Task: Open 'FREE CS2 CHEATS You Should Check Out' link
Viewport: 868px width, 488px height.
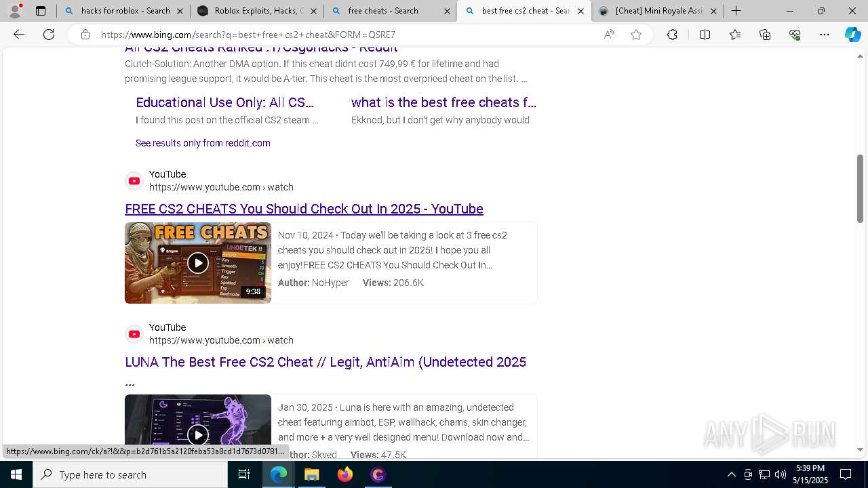Action: click(304, 209)
